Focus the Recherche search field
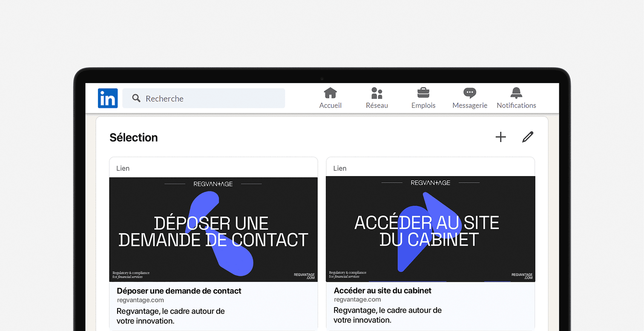This screenshot has height=331, width=644. click(x=204, y=98)
